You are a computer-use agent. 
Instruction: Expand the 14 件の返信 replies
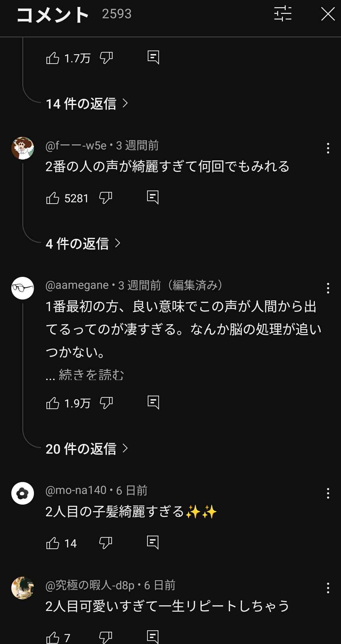(x=86, y=104)
